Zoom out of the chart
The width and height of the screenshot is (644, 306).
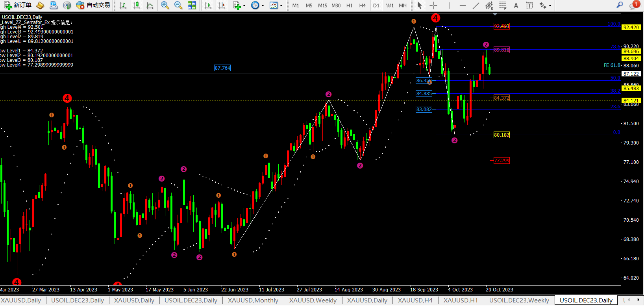click(x=178, y=5)
